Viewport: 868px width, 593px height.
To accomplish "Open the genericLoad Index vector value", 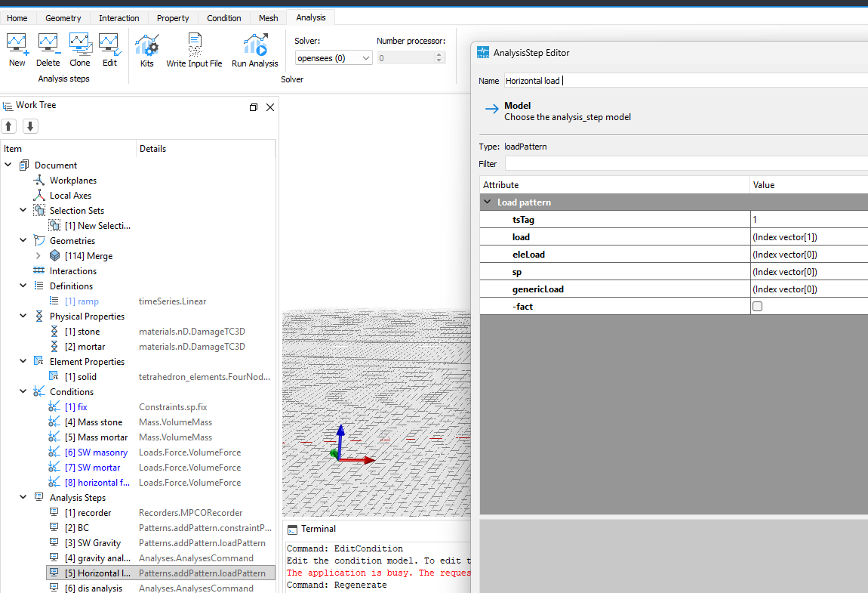I will [x=809, y=289].
